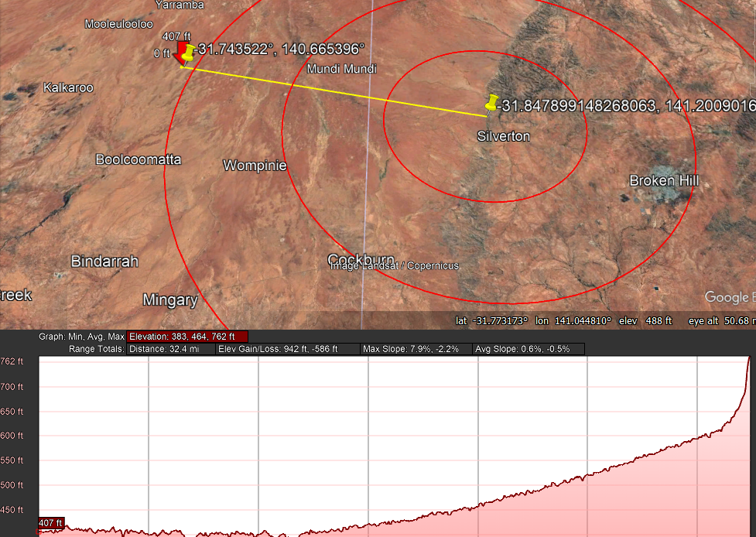The image size is (756, 537).
Task: Click the yellow pushpin near Silverton
Action: click(x=491, y=103)
